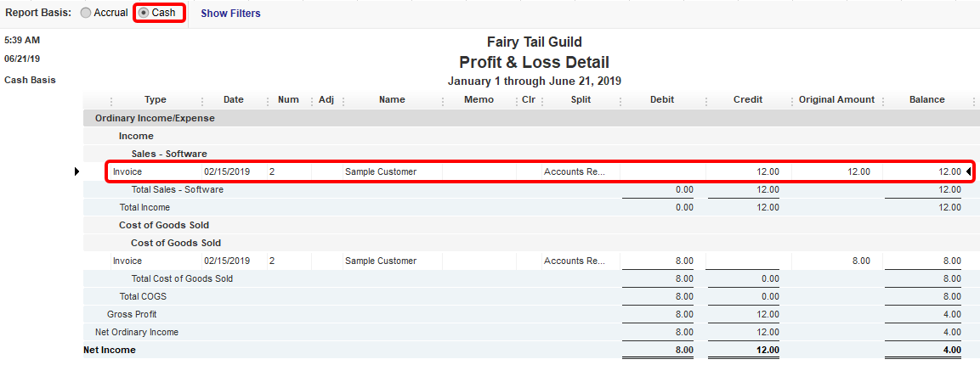
Task: Click the Gross Profit row label
Action: 132,314
